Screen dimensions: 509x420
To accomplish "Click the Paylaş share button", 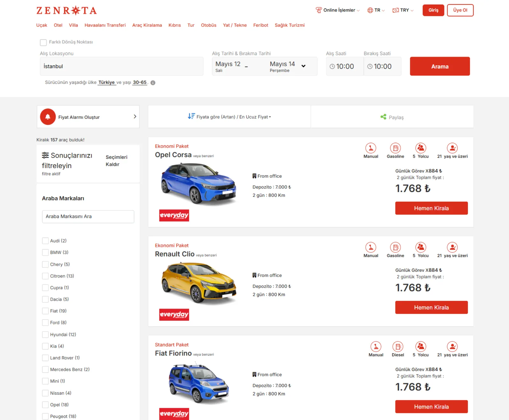I will point(392,117).
